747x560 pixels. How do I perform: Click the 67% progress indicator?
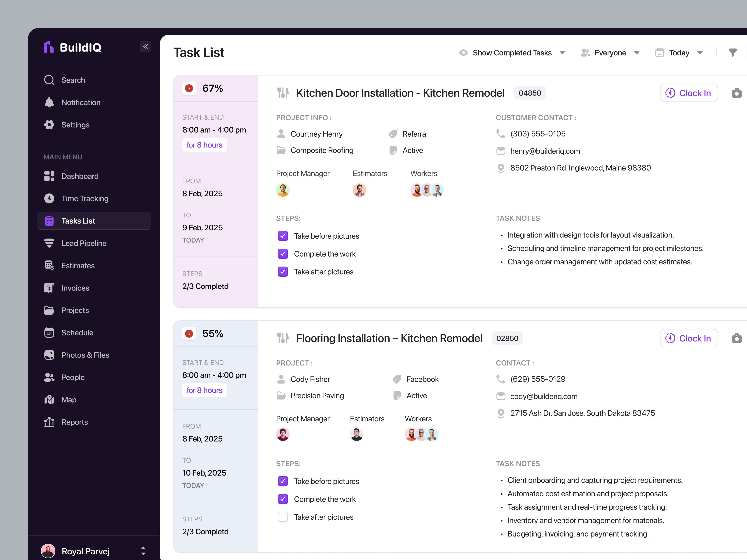pos(212,88)
